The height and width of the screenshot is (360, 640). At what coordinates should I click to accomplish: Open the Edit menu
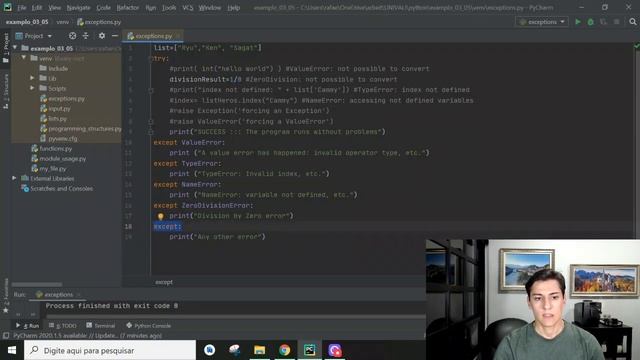(x=37, y=8)
